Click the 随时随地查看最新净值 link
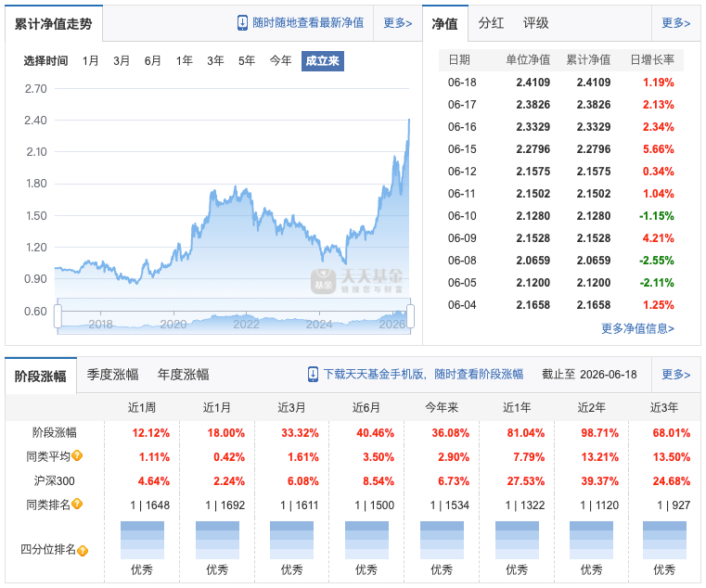The width and height of the screenshot is (706, 588). (308, 23)
